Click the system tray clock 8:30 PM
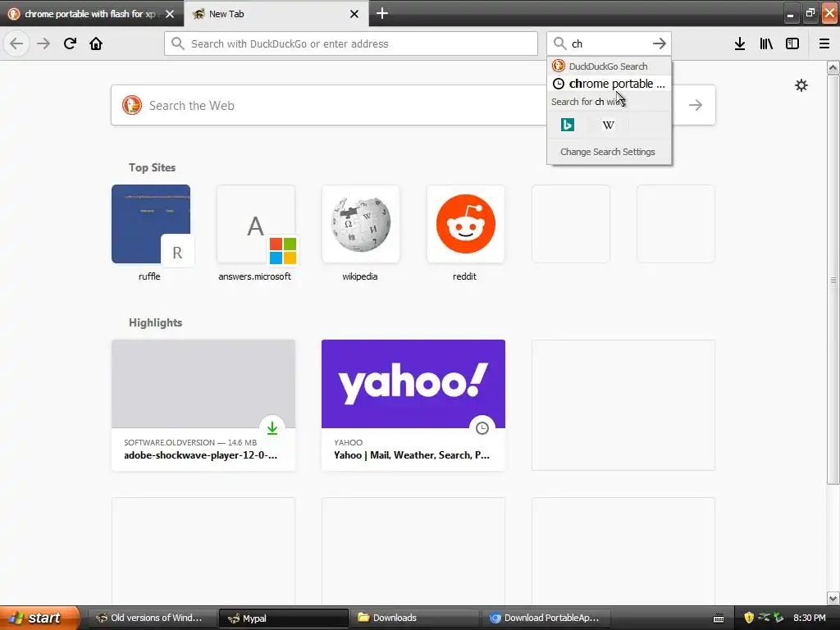Viewport: 840px width, 630px height. 809,618
